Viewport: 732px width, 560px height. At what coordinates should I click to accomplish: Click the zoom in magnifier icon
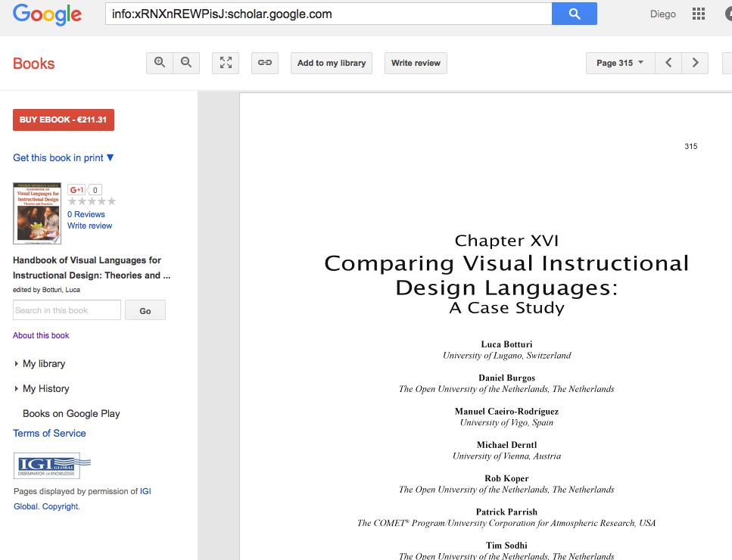[x=160, y=63]
